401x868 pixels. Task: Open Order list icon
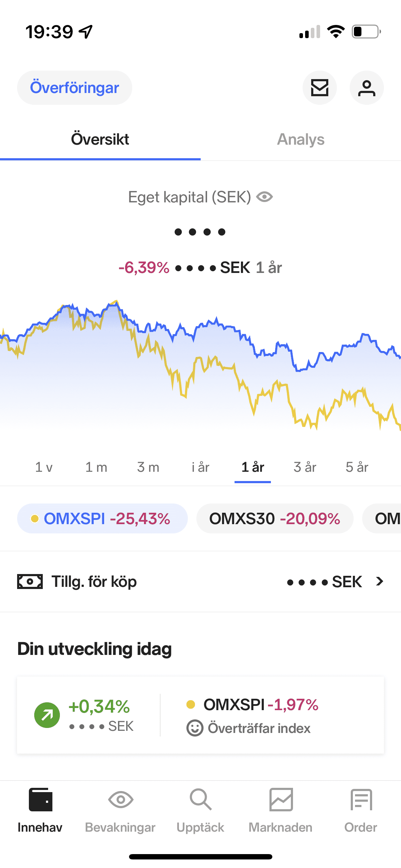[361, 800]
